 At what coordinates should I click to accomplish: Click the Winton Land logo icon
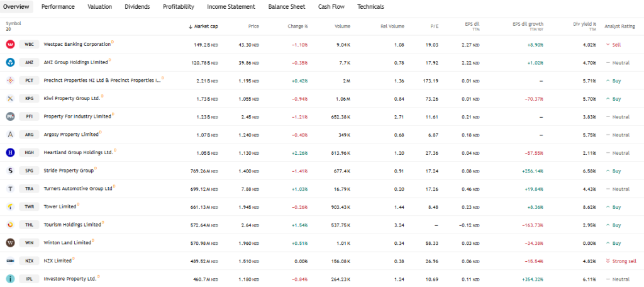pos(10,243)
